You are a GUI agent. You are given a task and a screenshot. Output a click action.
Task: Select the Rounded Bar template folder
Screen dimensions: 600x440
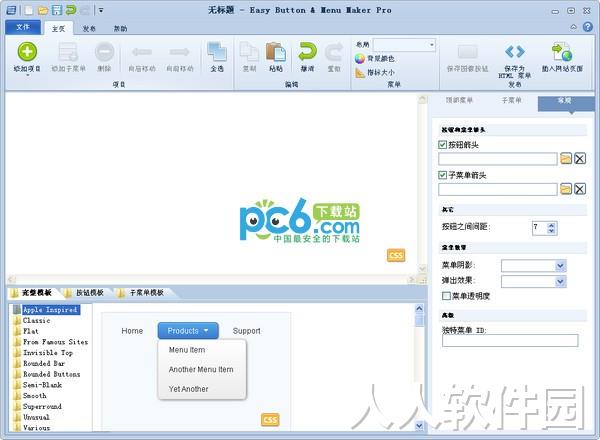tap(39, 363)
